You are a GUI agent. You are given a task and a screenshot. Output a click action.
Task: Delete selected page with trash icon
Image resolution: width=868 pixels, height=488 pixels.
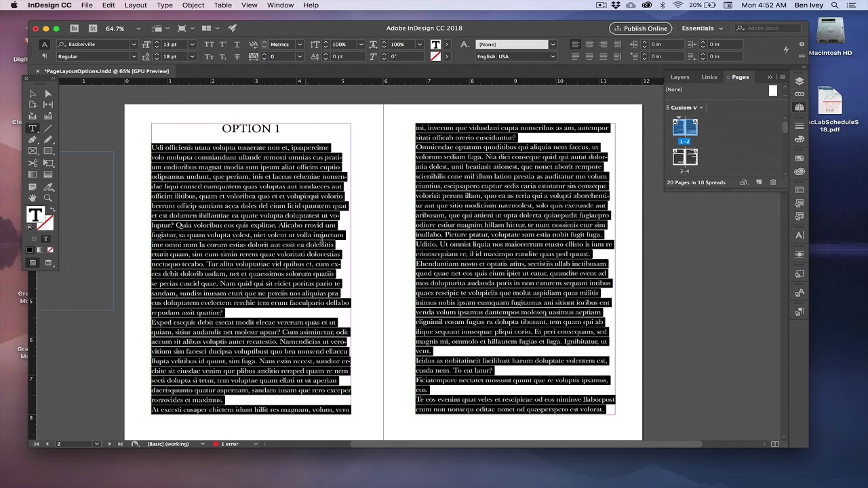[773, 182]
